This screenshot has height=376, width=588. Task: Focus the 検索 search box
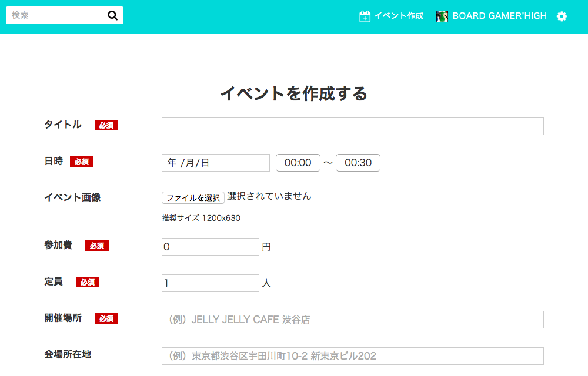click(x=56, y=15)
